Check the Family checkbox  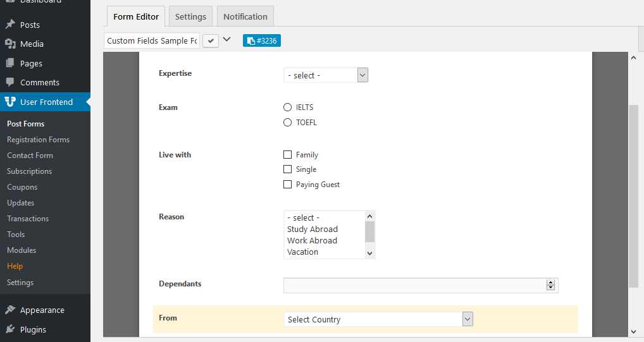pyautogui.click(x=287, y=155)
